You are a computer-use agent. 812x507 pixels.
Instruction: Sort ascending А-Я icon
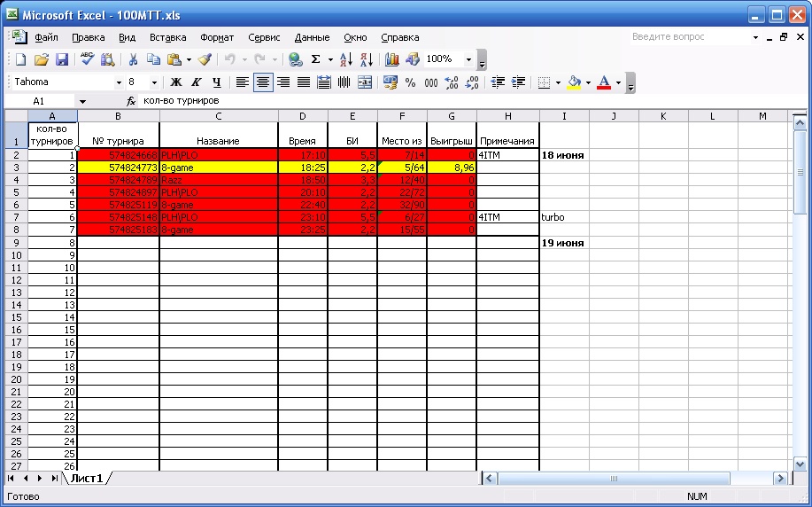tap(346, 59)
